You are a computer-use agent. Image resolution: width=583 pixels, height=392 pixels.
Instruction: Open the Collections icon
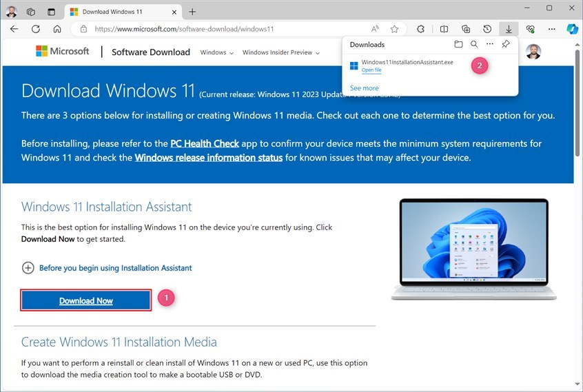pyautogui.click(x=466, y=29)
